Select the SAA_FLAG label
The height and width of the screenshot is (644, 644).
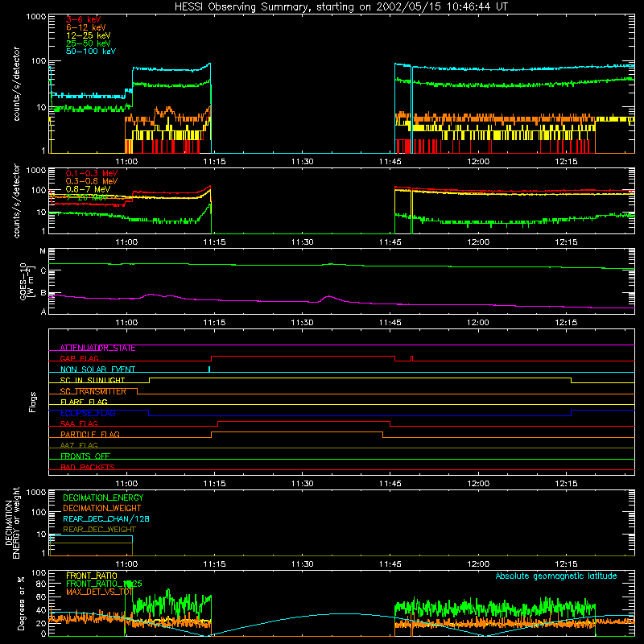pyautogui.click(x=79, y=424)
